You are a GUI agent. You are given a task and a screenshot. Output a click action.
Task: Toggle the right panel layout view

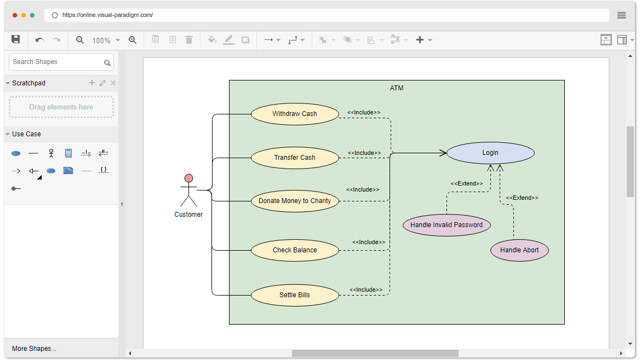[x=623, y=39]
